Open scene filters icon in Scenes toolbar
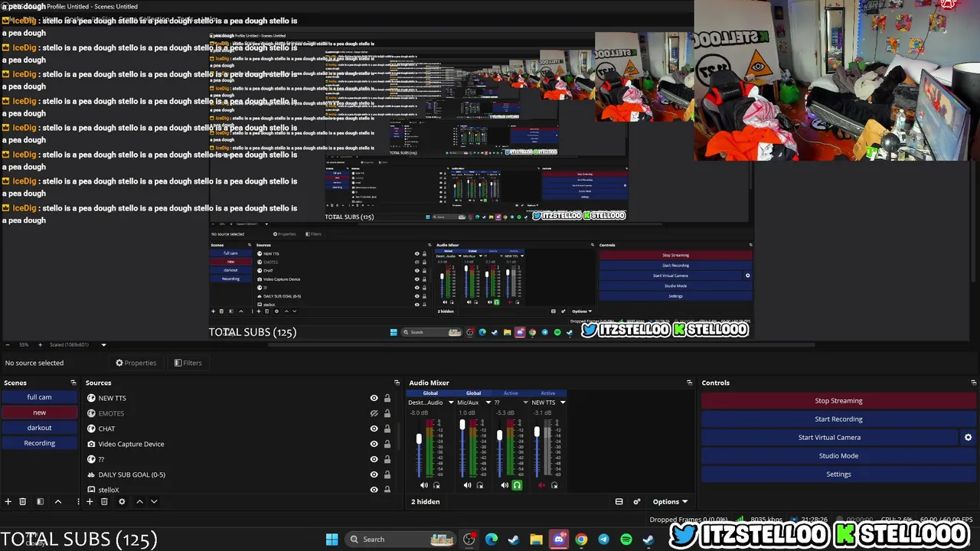Viewport: 980px width, 551px height. point(40,501)
